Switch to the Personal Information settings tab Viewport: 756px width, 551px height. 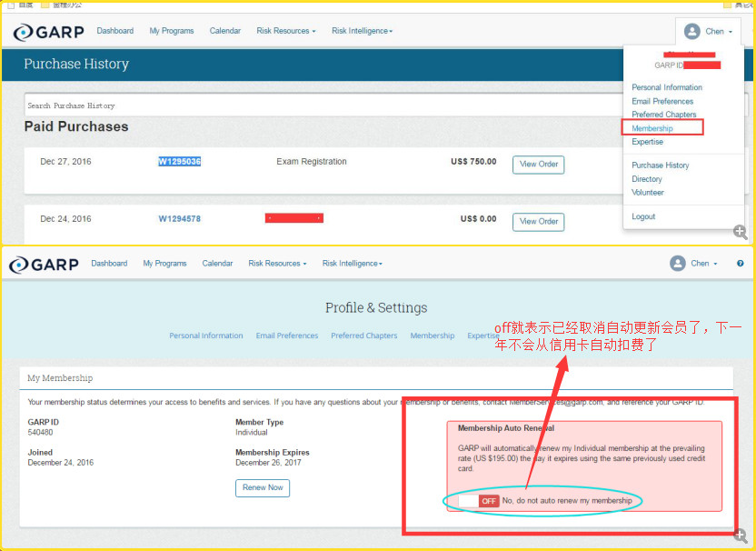[x=206, y=336]
